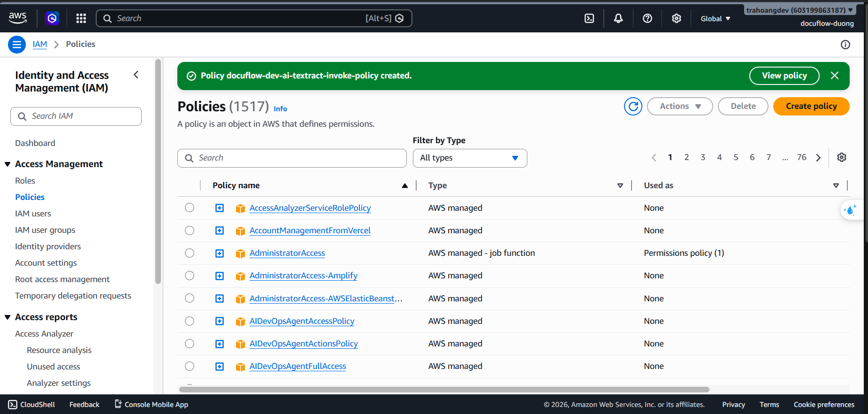The height and width of the screenshot is (414, 868).
Task: Collapse the Access reports section
Action: click(8, 317)
